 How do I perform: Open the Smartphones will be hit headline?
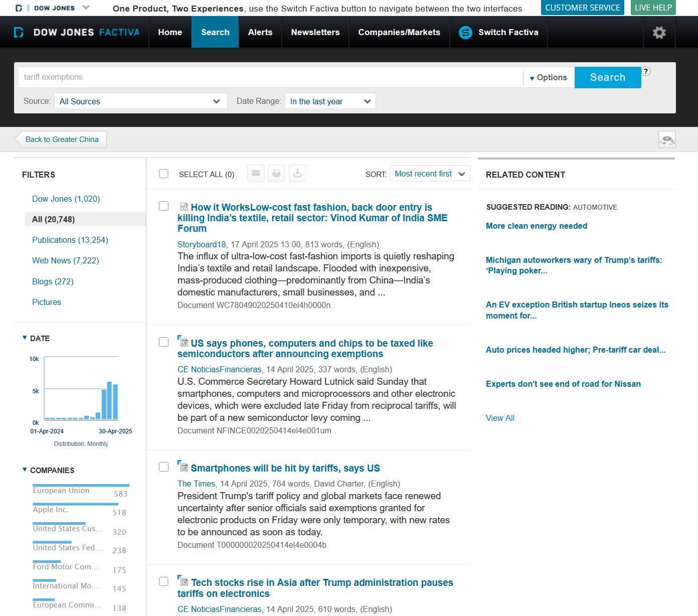pyautogui.click(x=285, y=469)
